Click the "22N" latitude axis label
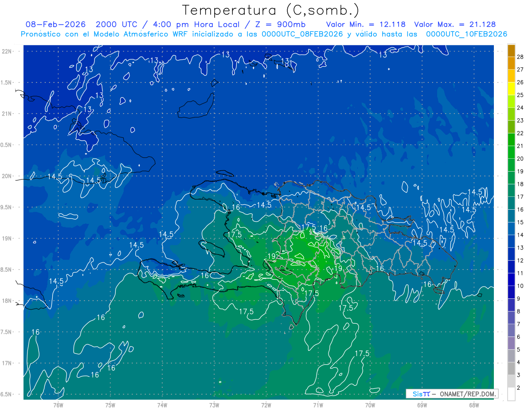 [7, 51]
